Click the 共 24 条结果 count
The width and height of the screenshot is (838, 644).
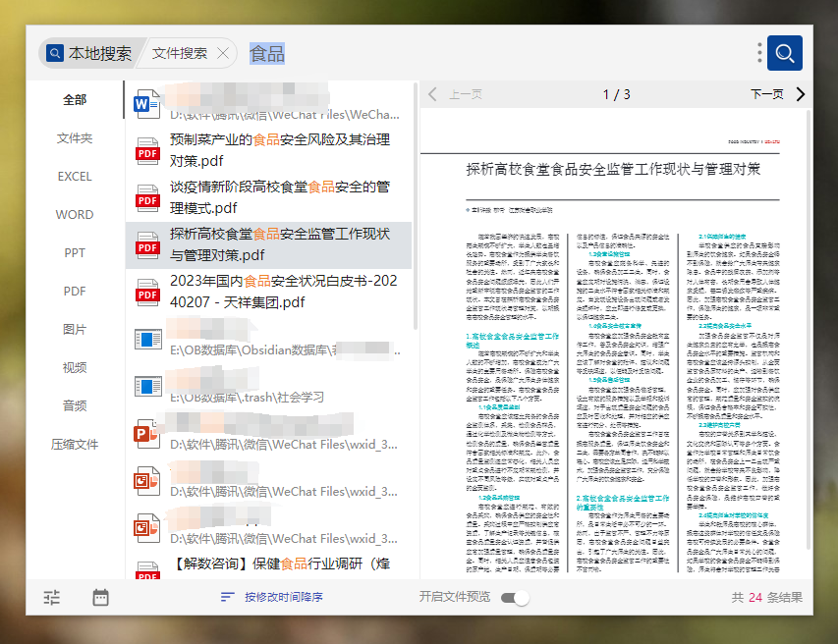(767, 598)
